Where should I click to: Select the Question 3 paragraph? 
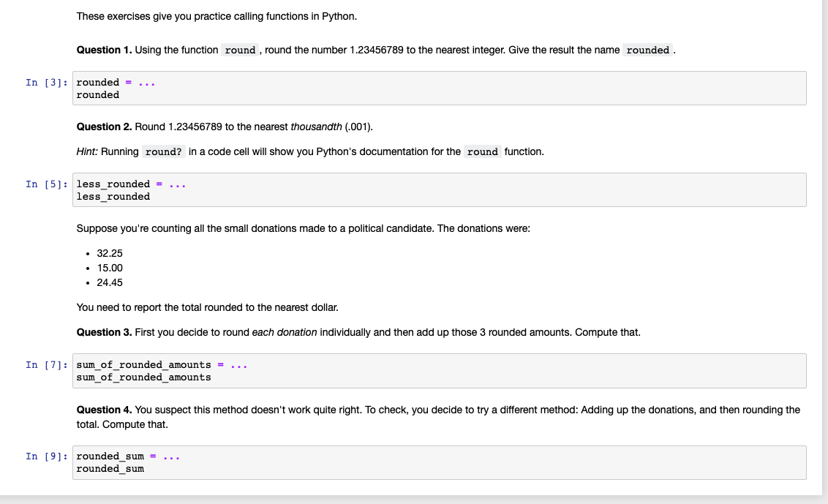click(x=358, y=332)
